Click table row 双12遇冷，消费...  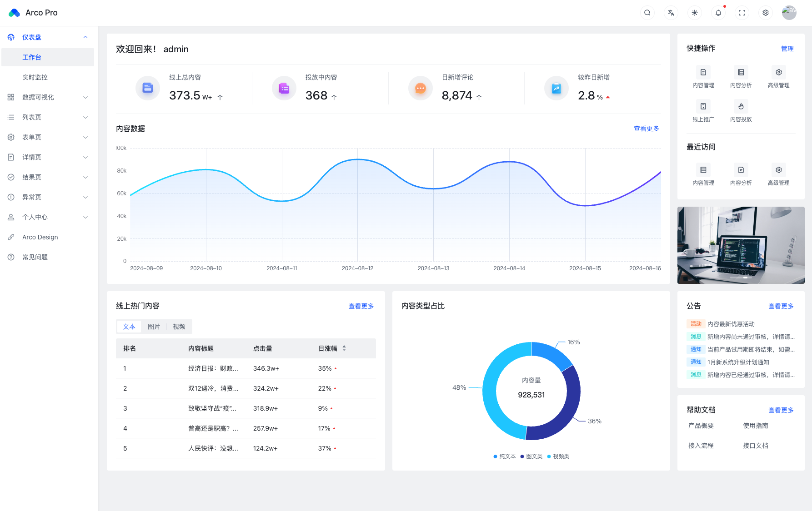246,388
